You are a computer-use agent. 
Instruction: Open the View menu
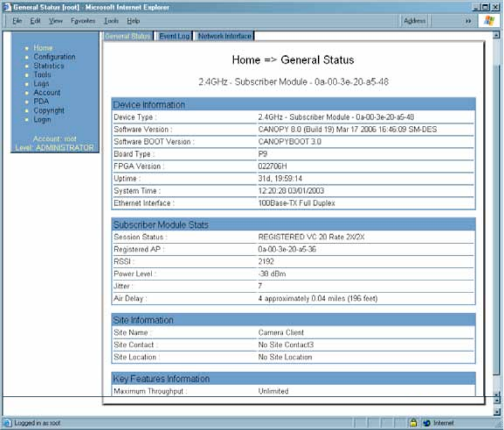pos(55,21)
